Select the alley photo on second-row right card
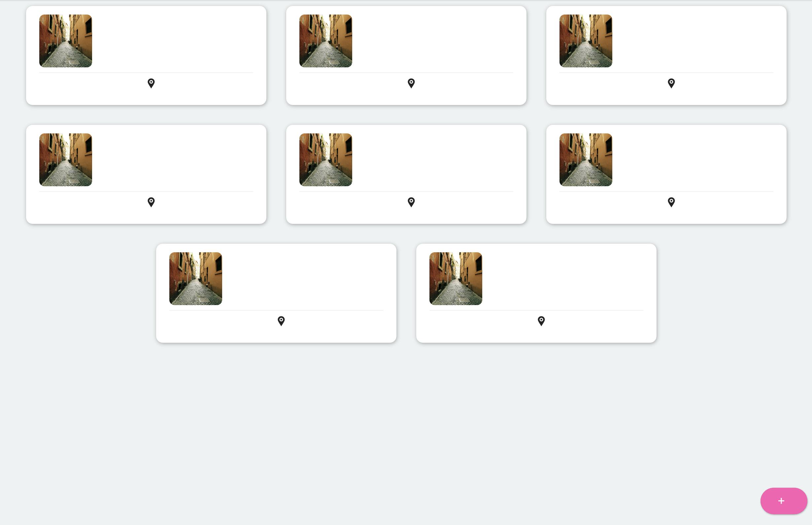 (586, 159)
